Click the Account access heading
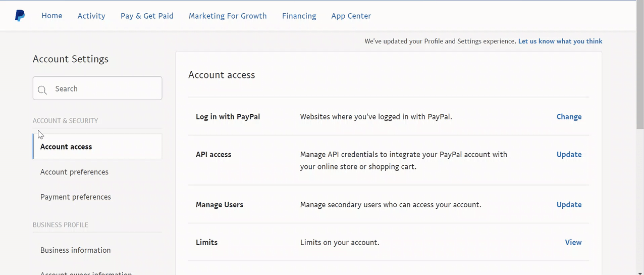Image resolution: width=644 pixels, height=275 pixels. 222,75
